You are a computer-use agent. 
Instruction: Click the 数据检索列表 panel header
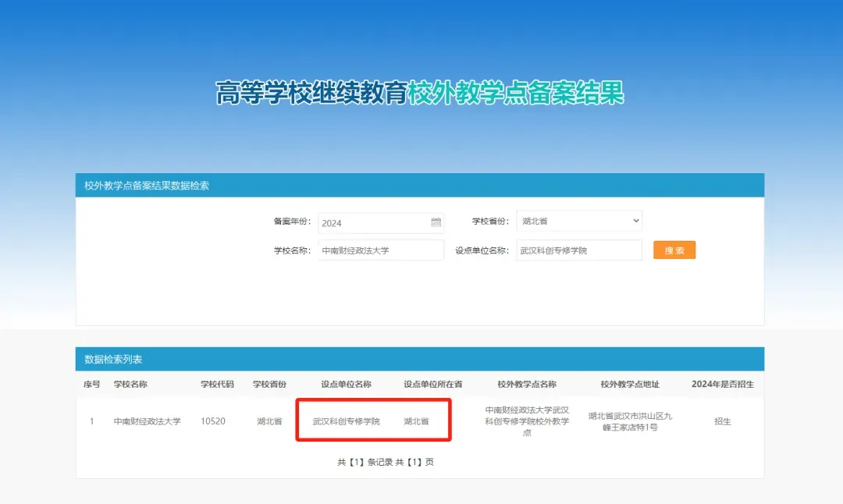[x=419, y=359]
